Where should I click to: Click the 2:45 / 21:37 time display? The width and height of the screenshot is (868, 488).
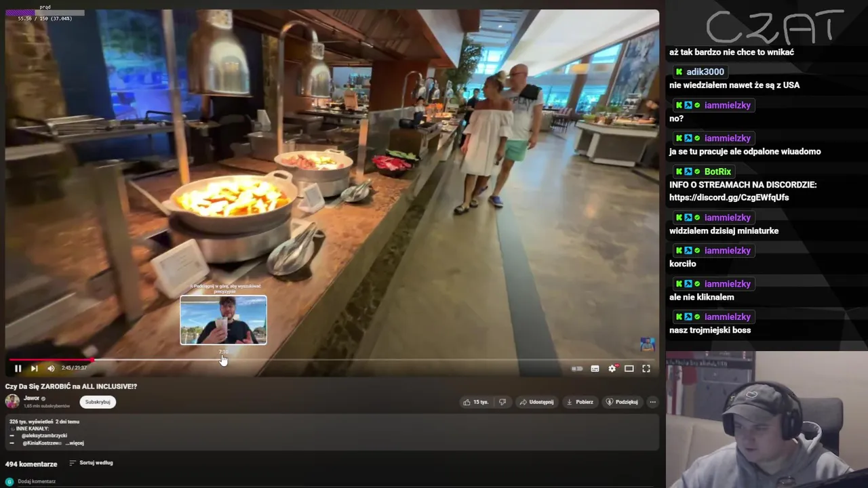pos(74,368)
